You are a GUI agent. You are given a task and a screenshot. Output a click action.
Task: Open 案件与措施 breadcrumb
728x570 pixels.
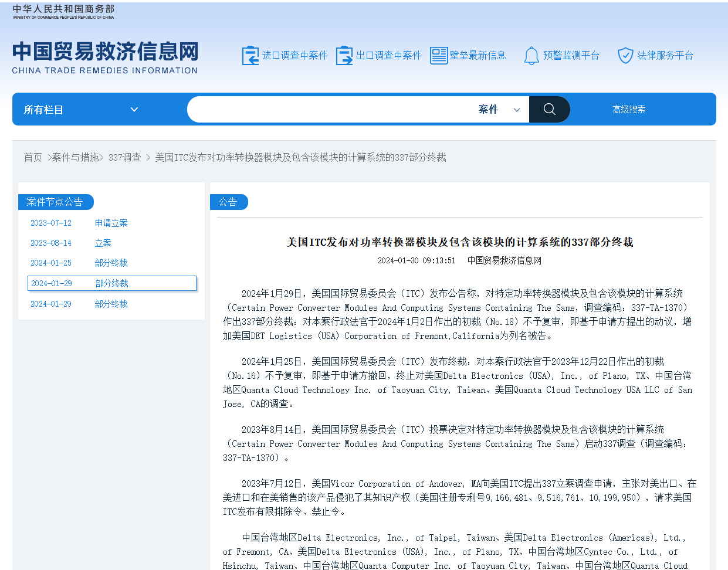[x=75, y=157]
